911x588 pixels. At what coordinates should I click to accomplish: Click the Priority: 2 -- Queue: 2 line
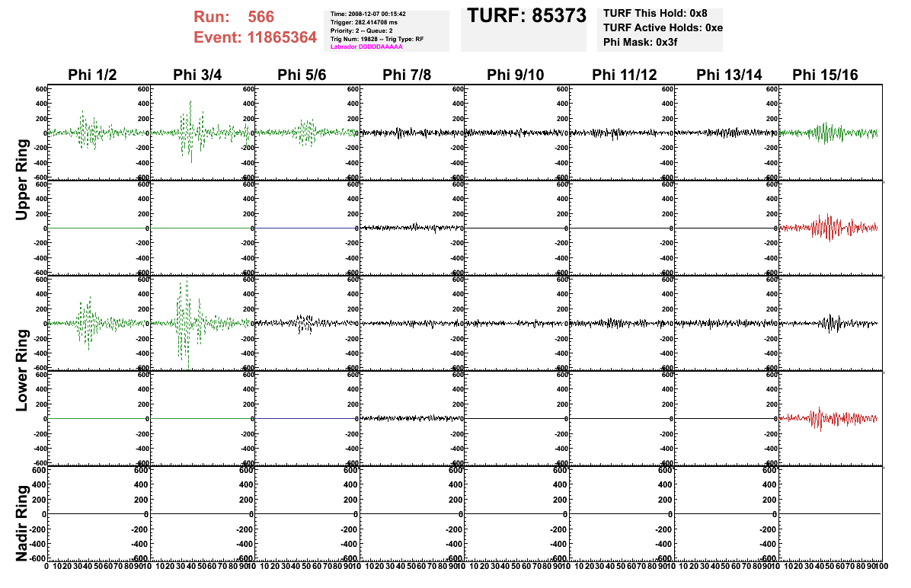[361, 30]
